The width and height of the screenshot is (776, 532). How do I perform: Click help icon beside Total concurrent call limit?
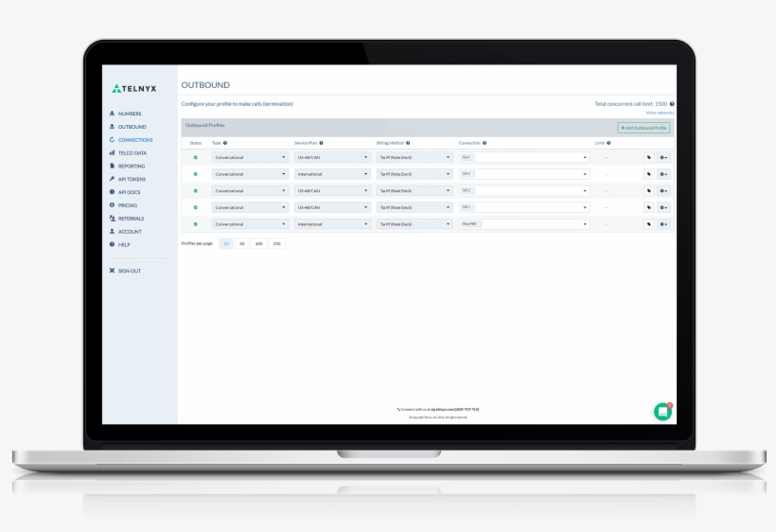point(672,104)
